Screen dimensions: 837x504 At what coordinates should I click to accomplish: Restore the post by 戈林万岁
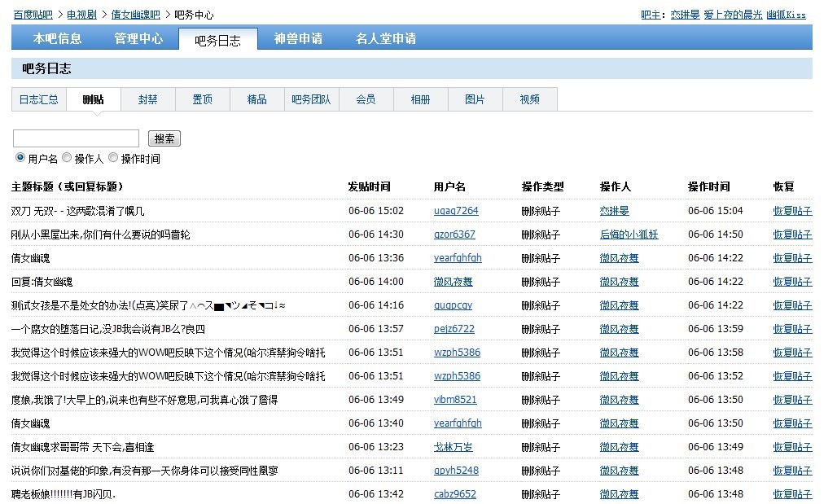coord(793,447)
